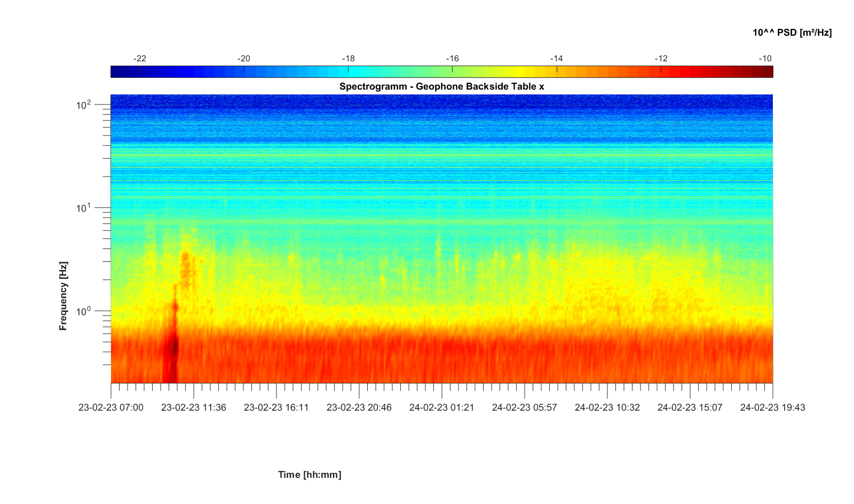Image resolution: width=854 pixels, height=504 pixels.
Task: Click the thin yellow line near 18 Hz
Action: 442,181
